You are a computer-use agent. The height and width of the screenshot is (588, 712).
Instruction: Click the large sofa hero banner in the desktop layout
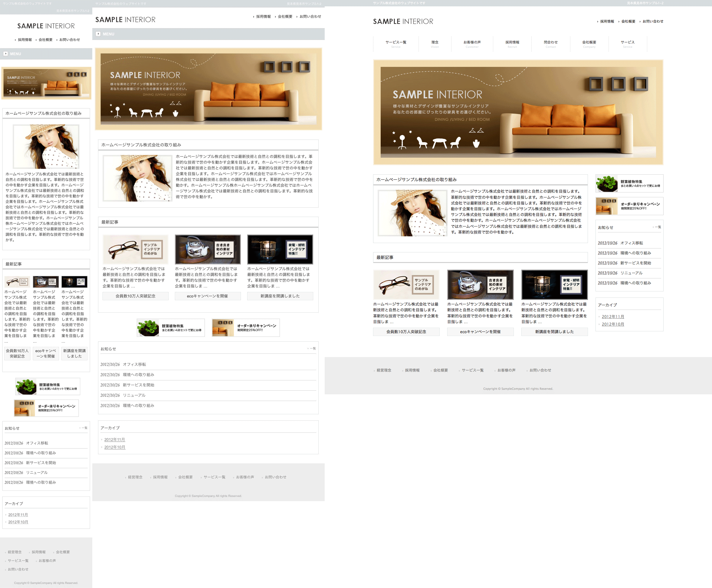(518, 112)
